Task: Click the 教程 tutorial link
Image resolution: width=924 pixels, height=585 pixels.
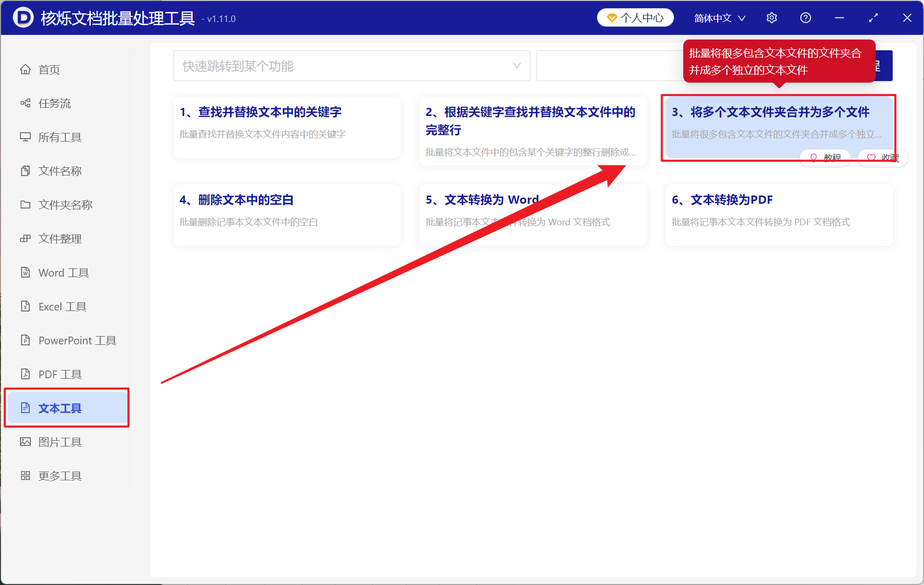Action: click(x=825, y=158)
